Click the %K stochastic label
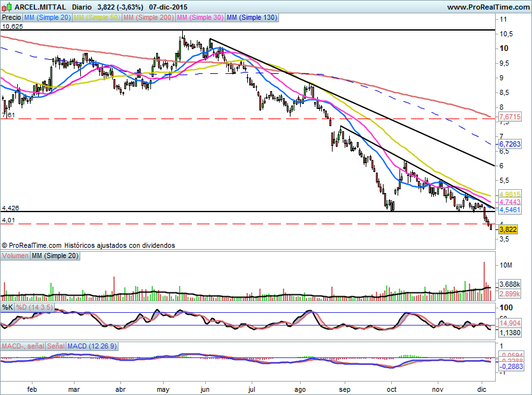The height and width of the screenshot is (395, 532). point(8,307)
